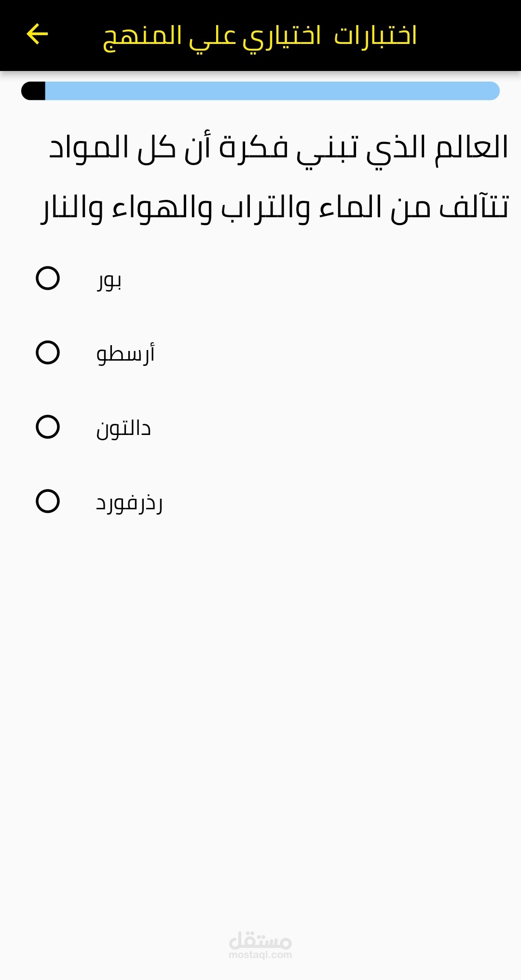Click the بور answer label
The image size is (521, 980).
[109, 280]
